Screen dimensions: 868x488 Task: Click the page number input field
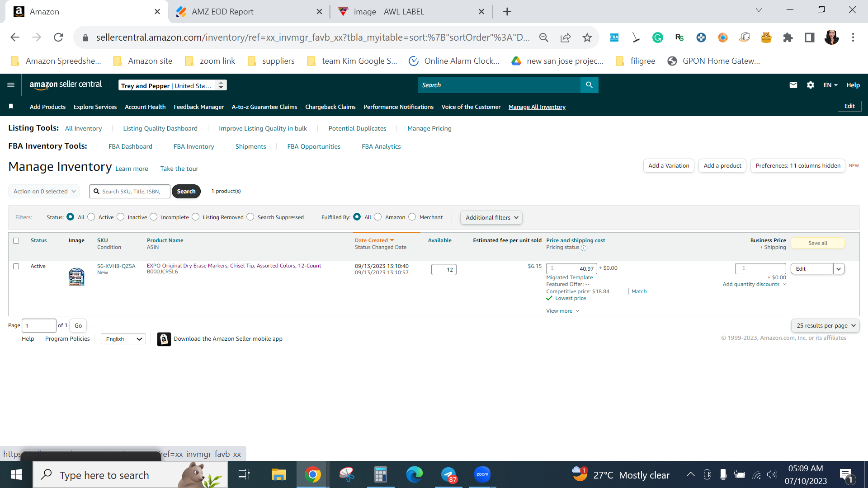(x=39, y=325)
